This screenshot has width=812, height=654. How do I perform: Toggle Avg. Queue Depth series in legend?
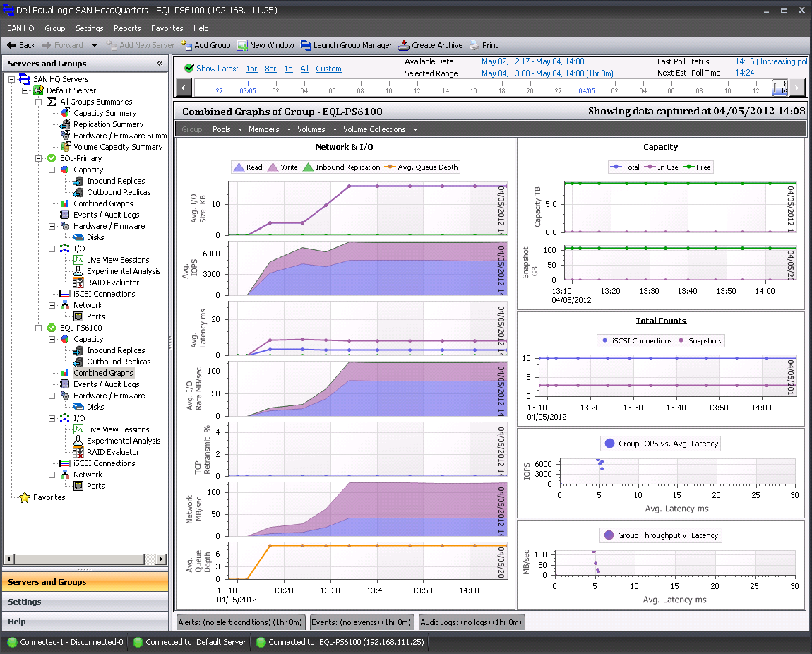(x=421, y=167)
